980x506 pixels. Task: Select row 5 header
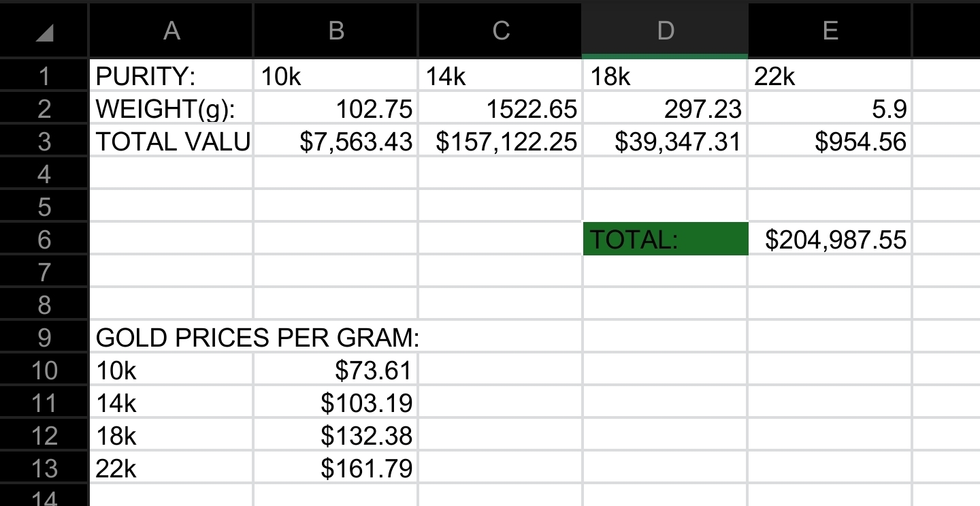44,206
